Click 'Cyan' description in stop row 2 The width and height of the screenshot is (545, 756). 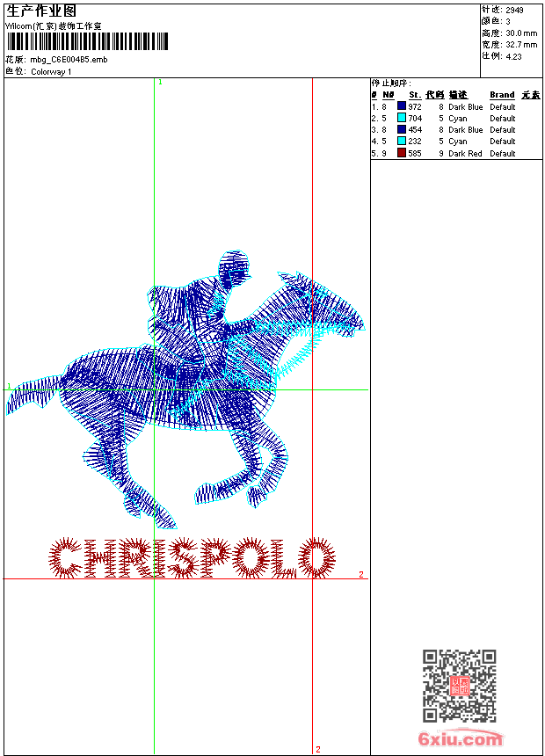pyautogui.click(x=458, y=118)
